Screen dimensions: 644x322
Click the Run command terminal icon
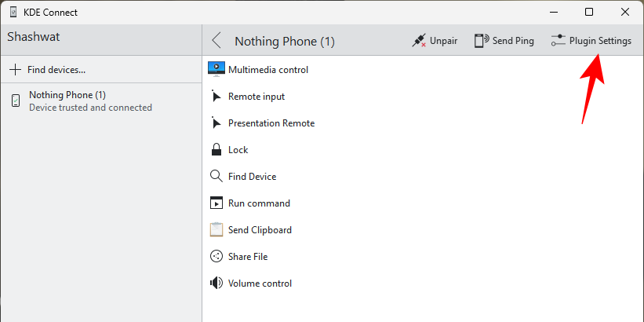pyautogui.click(x=216, y=203)
